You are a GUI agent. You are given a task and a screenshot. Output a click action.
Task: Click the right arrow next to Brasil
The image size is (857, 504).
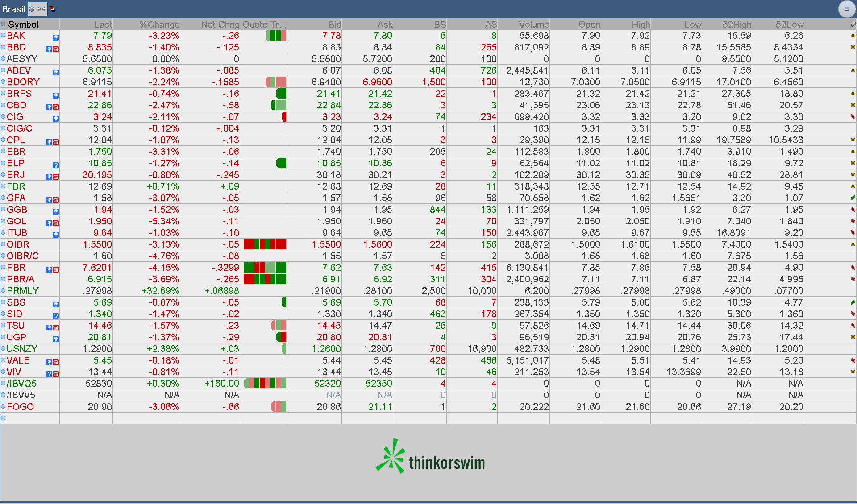tap(44, 9)
